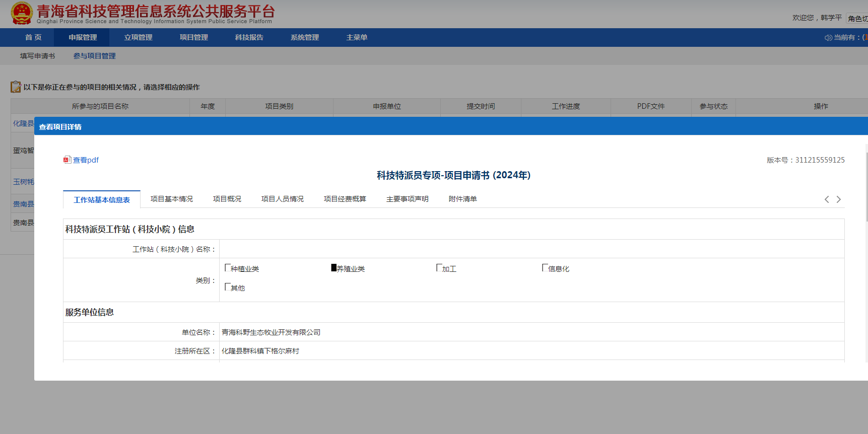The image size is (868, 434).
Task: Open the 主菜单 menu
Action: point(357,38)
